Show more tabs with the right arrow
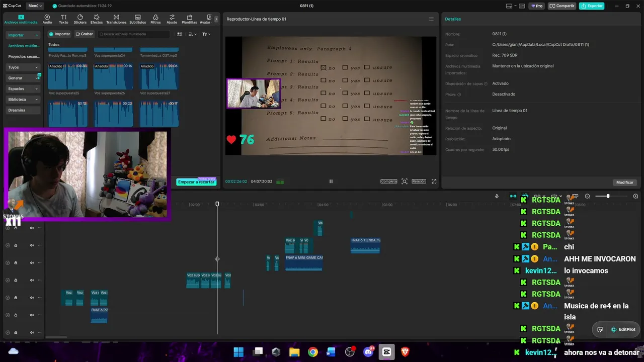The height and width of the screenshot is (362, 644). point(216,19)
